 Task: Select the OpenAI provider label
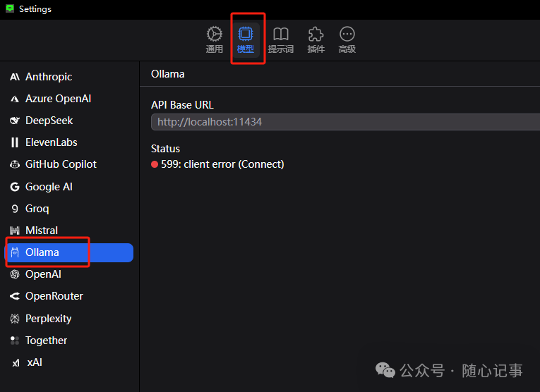(43, 274)
